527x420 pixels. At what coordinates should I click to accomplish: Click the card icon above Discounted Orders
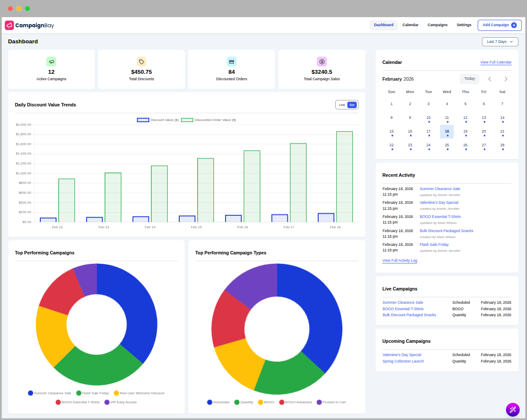coord(231,61)
